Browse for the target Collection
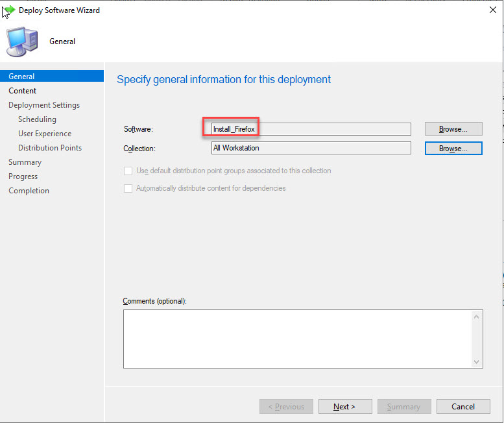 [453, 149]
